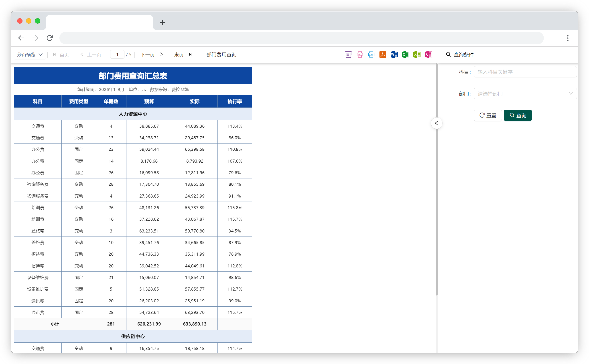Click the execution rate 115.8%
The height and width of the screenshot is (364, 589).
click(x=235, y=208)
